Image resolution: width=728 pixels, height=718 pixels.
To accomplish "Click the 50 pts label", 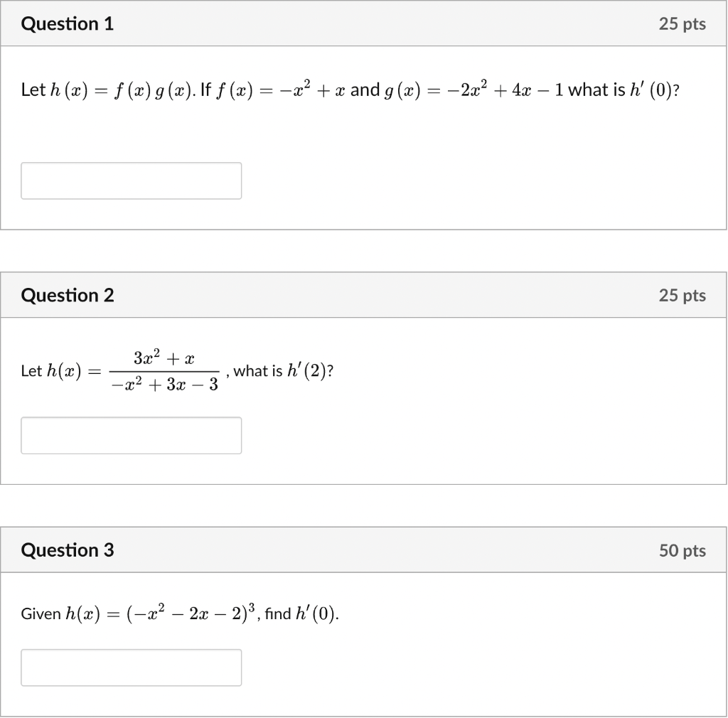I will tap(682, 550).
